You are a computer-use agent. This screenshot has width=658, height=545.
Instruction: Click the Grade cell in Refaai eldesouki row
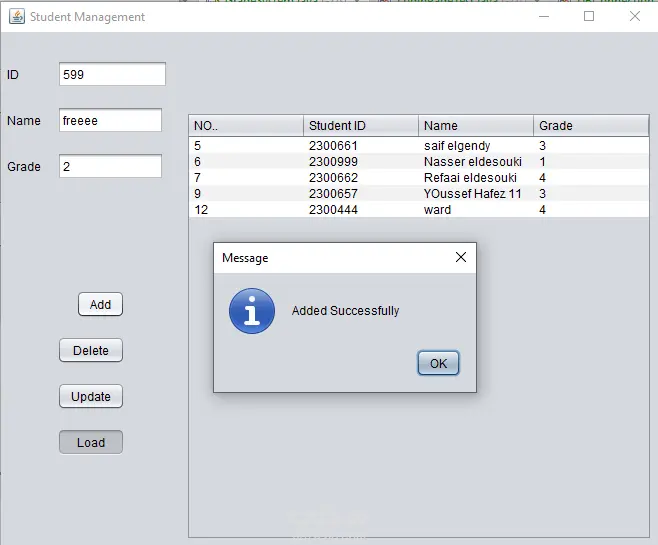(x=591, y=177)
